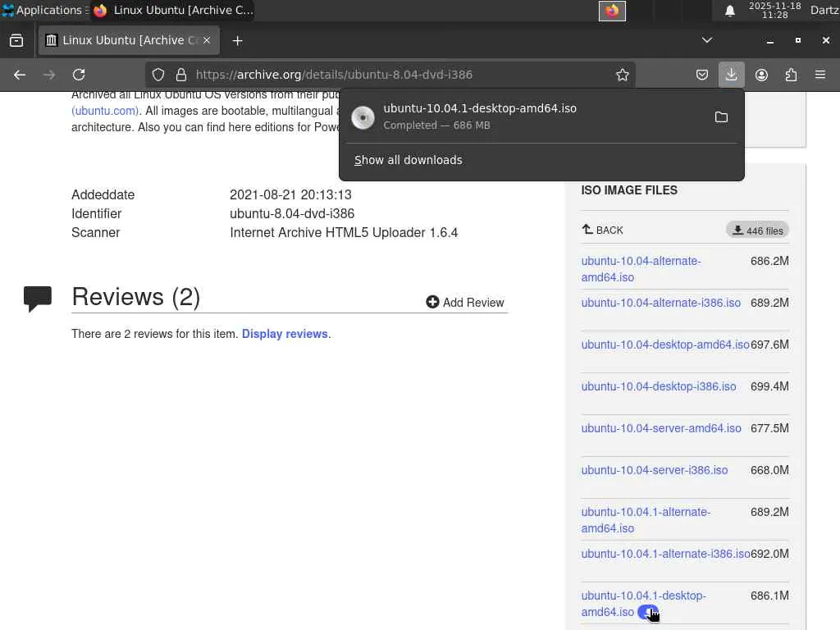Open the Firefox View icon

click(16, 41)
